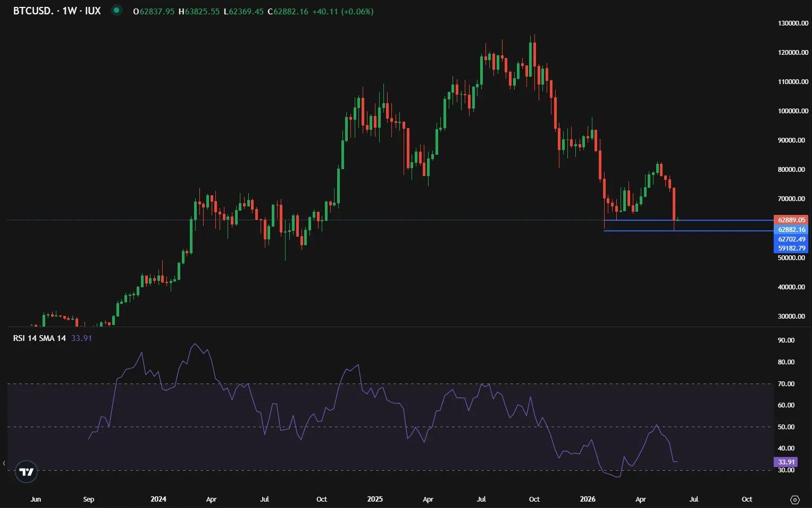Click 40.00 on the RSI scale
Screen dimensions: 812x508
point(786,448)
